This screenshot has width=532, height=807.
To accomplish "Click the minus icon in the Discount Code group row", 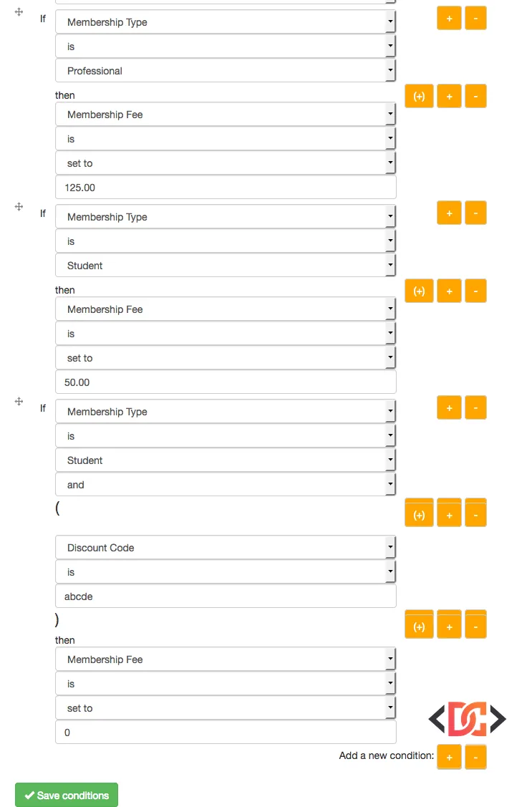I will tap(475, 513).
